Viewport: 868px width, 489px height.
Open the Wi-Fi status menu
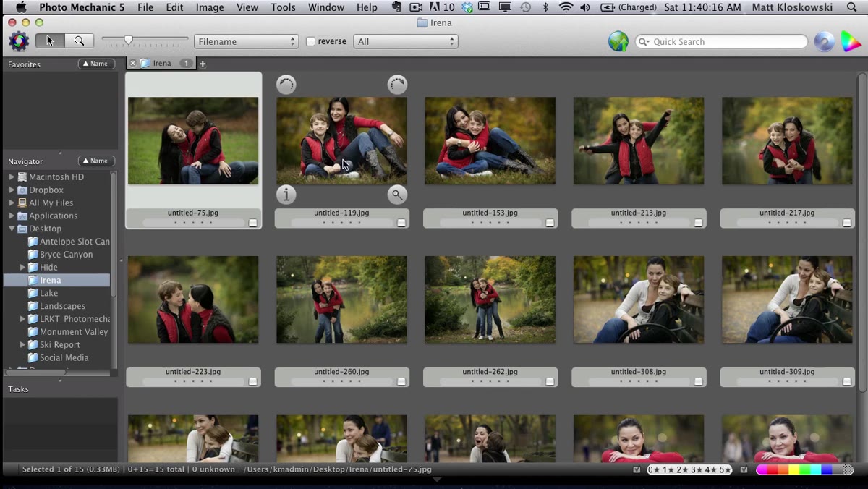tap(566, 7)
